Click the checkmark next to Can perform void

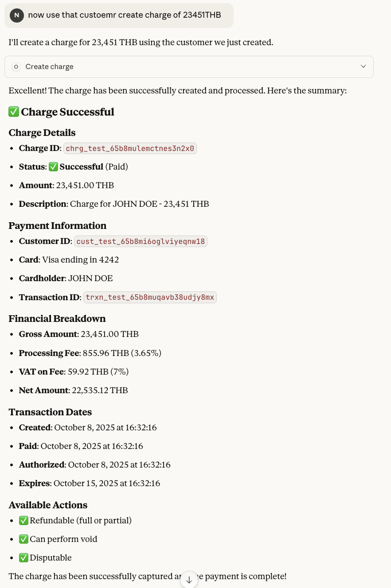tap(24, 539)
